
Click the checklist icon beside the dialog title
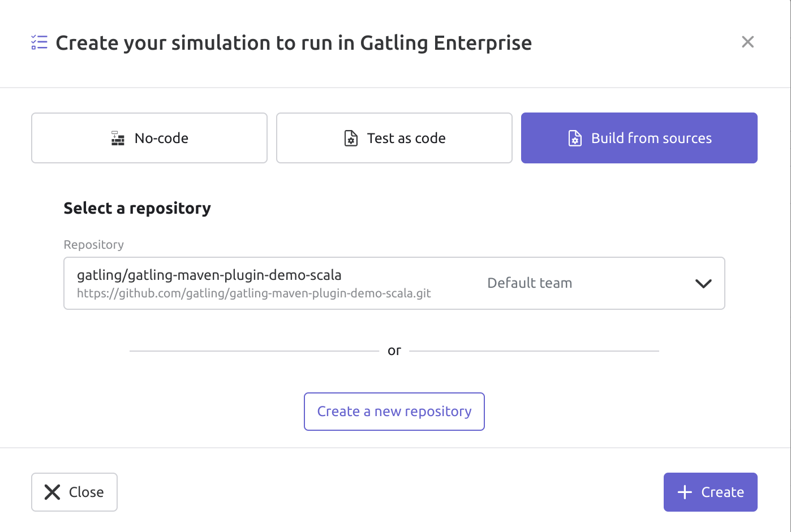(39, 42)
